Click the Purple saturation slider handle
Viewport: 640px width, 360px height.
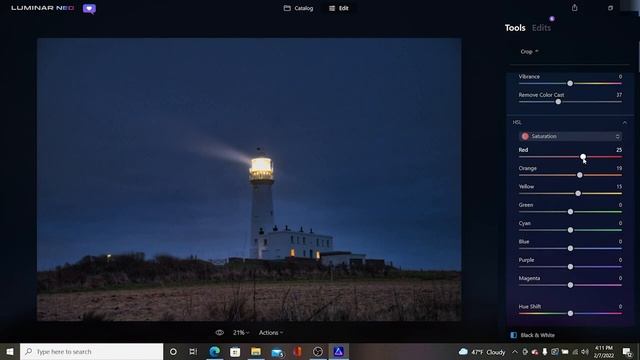pyautogui.click(x=570, y=267)
